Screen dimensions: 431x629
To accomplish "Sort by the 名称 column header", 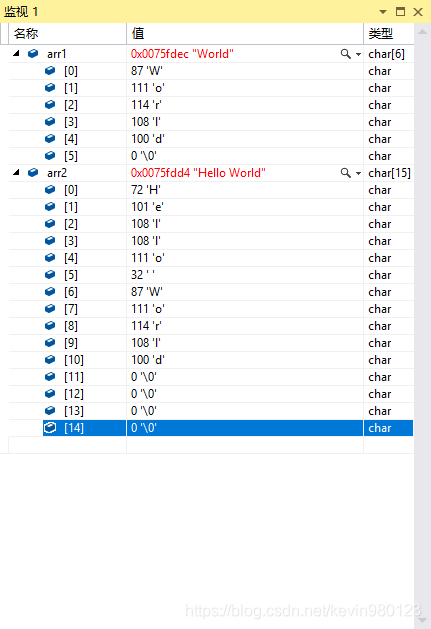I will point(67,33).
